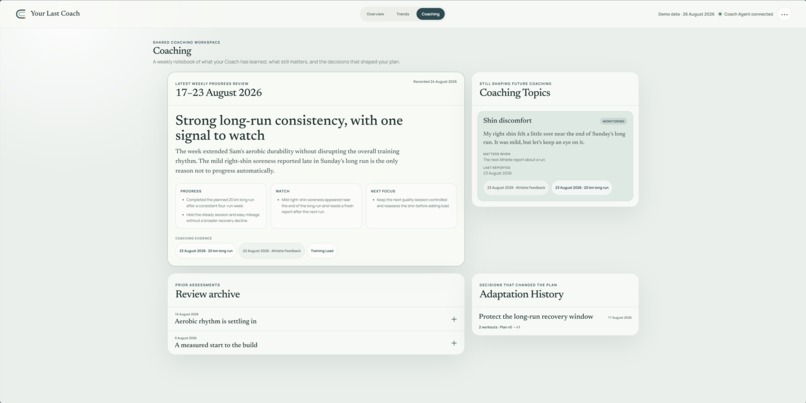Click the Progress summary box
The height and width of the screenshot is (403, 806).
tap(221, 206)
